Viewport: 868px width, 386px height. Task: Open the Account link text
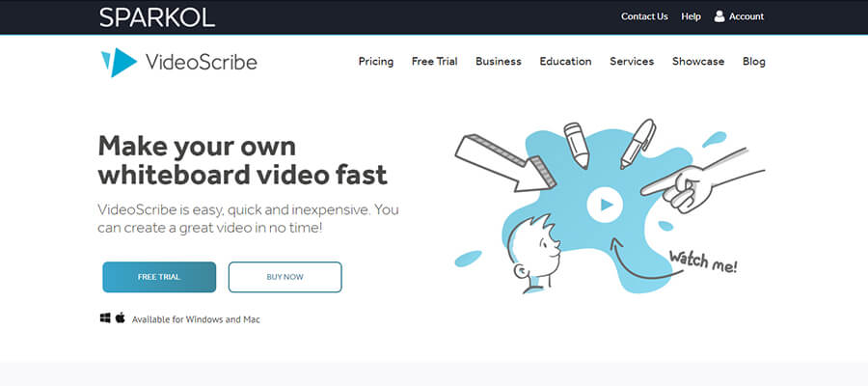[746, 16]
